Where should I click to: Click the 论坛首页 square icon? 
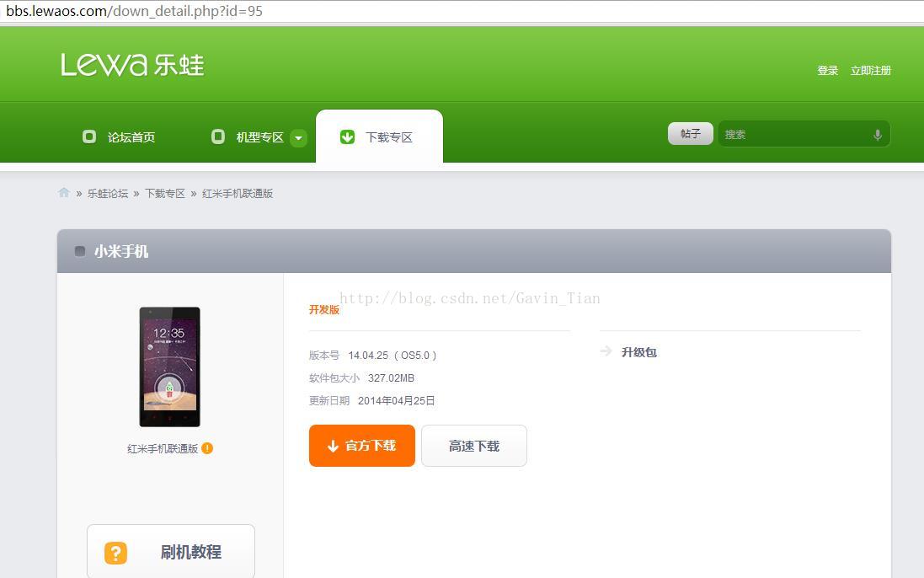[89, 136]
